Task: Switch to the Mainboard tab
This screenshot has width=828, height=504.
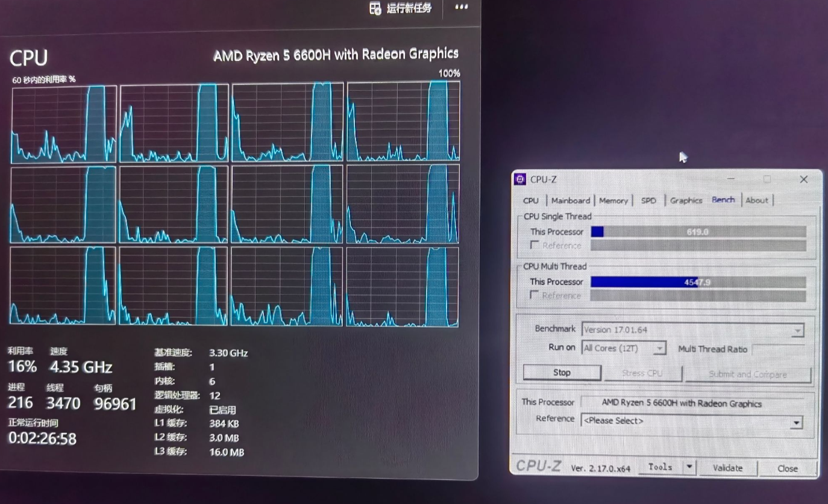Action: coord(571,201)
